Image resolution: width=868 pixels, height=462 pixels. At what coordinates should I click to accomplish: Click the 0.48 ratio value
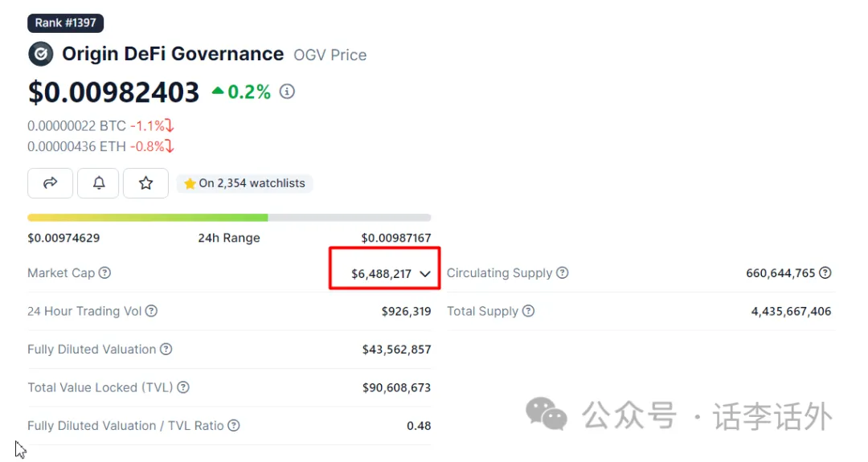tap(419, 426)
